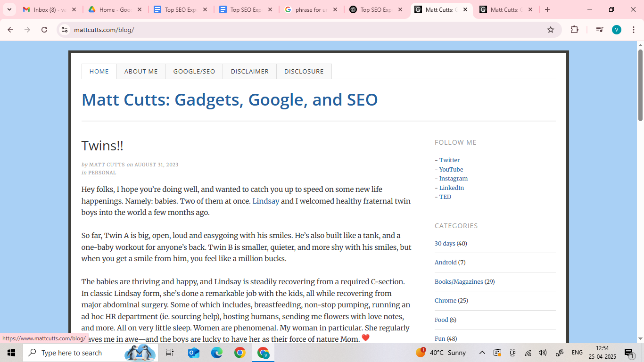Open the ABOUT ME navigation item
The width and height of the screenshot is (644, 362).
click(141, 72)
